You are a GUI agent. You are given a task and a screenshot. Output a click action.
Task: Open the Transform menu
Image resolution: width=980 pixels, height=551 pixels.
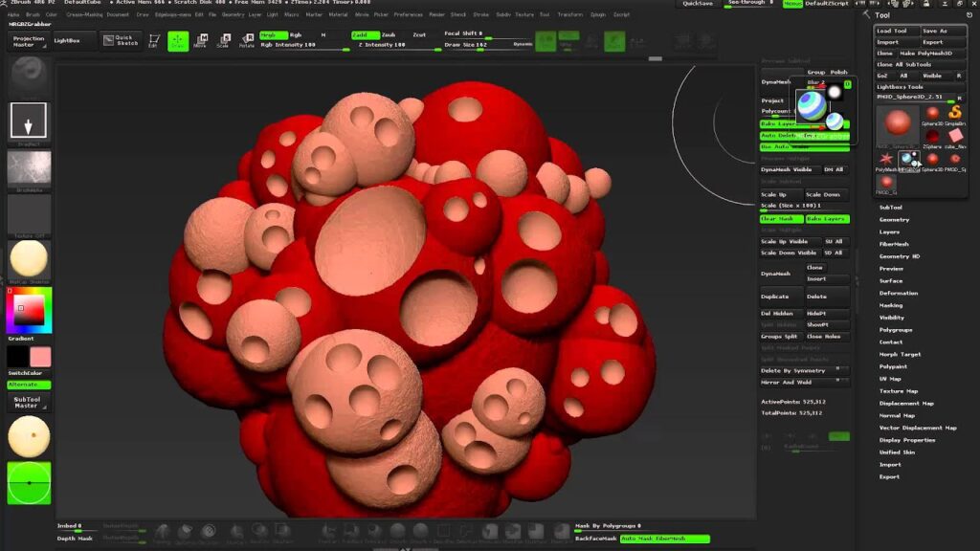click(x=569, y=14)
